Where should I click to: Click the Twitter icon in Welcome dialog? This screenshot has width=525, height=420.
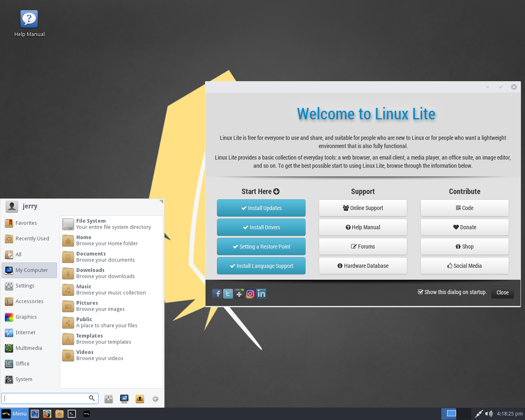click(x=228, y=293)
